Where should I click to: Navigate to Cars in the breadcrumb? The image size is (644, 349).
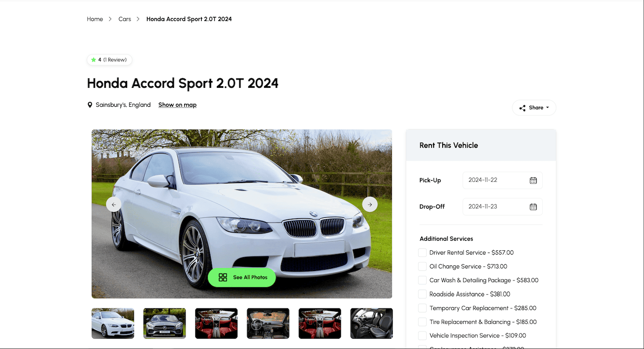tap(125, 19)
